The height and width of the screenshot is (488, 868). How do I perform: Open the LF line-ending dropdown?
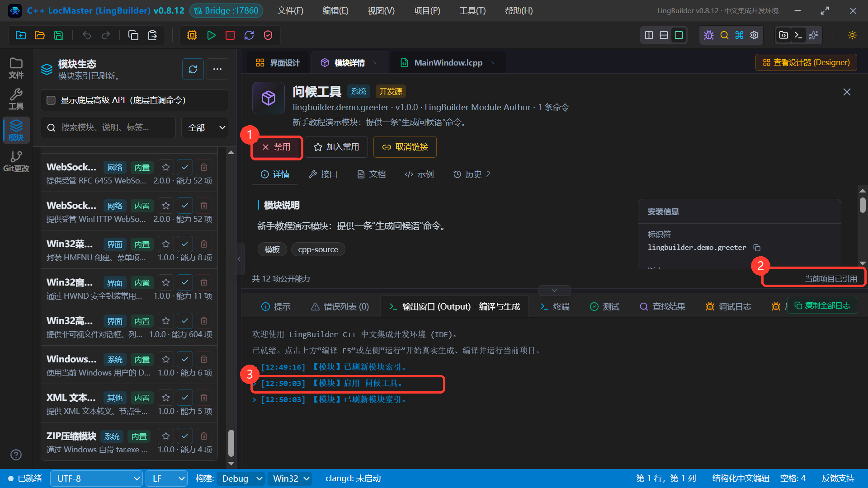[166, 479]
